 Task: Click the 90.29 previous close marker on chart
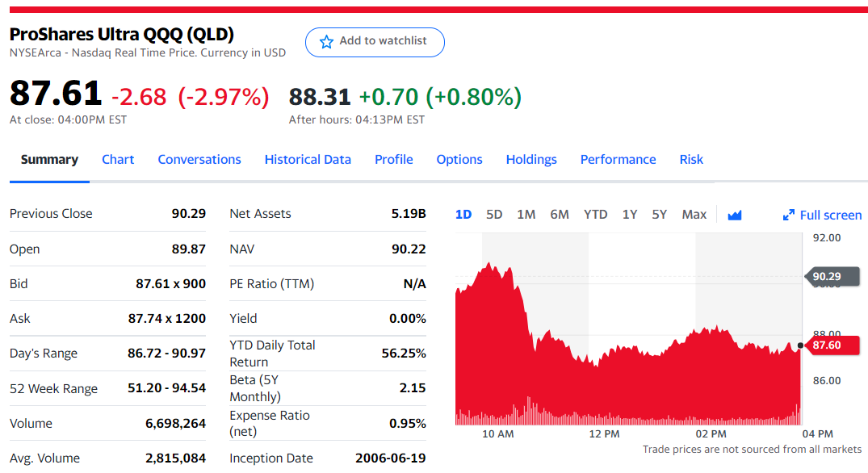pos(832,276)
